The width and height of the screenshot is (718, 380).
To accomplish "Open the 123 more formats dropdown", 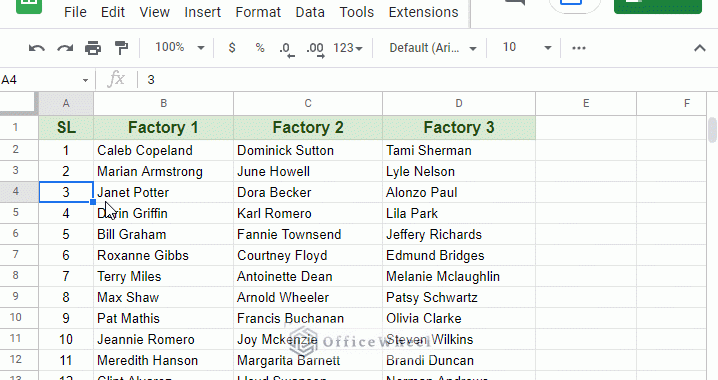I will pos(348,48).
